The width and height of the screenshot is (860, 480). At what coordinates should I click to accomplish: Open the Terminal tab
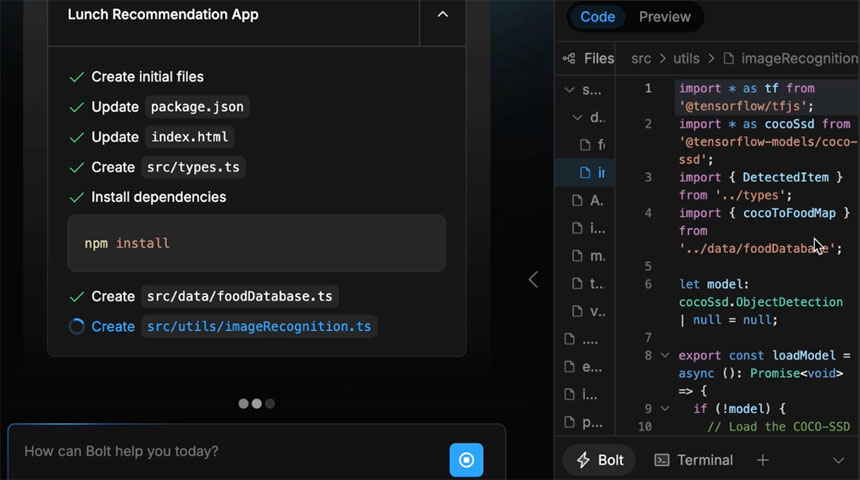pyautogui.click(x=693, y=460)
